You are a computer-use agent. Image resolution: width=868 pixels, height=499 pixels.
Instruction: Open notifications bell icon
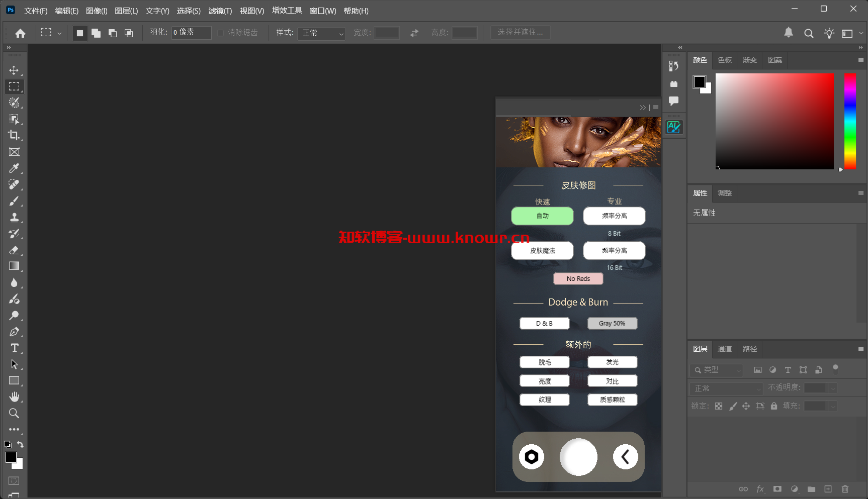pyautogui.click(x=789, y=33)
